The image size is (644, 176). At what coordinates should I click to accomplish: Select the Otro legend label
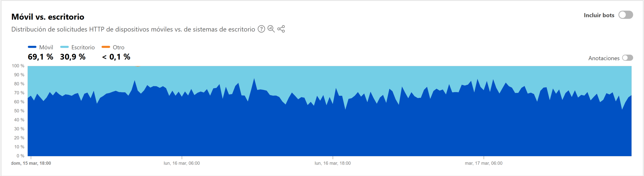coord(118,48)
